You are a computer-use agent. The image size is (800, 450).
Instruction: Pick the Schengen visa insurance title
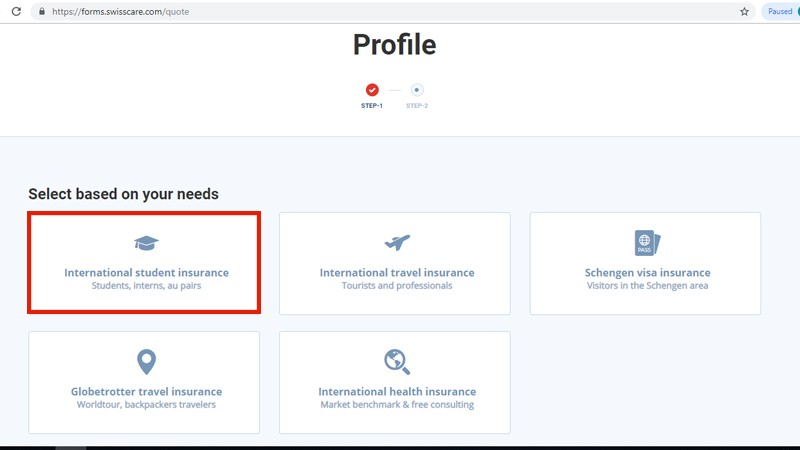click(x=647, y=272)
